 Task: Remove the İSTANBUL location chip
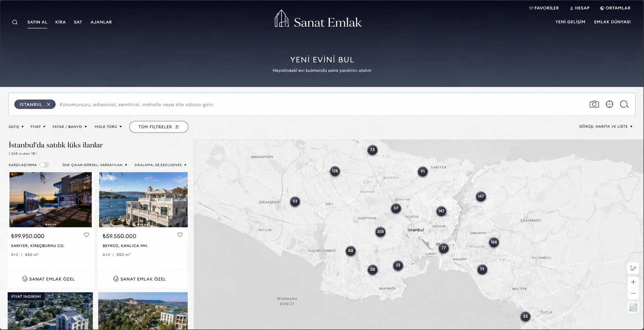coord(48,104)
